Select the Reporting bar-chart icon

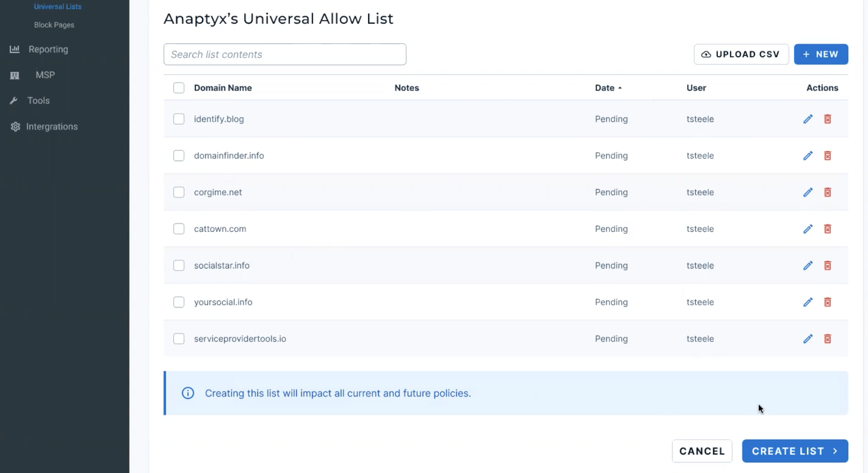(x=14, y=49)
